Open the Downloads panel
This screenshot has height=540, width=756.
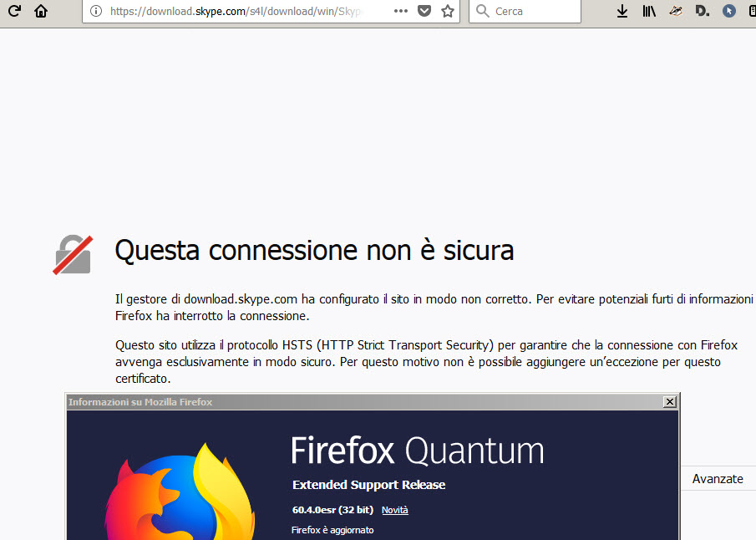622,11
